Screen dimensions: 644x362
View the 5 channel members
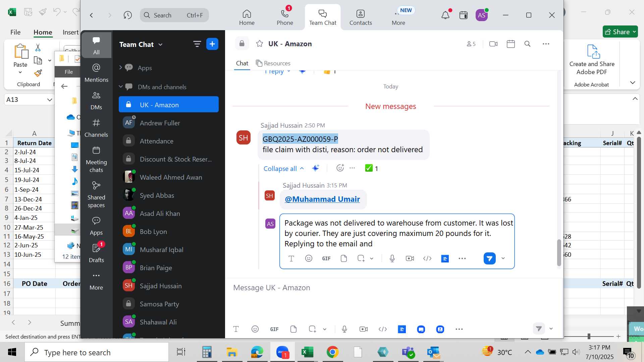[x=471, y=44]
